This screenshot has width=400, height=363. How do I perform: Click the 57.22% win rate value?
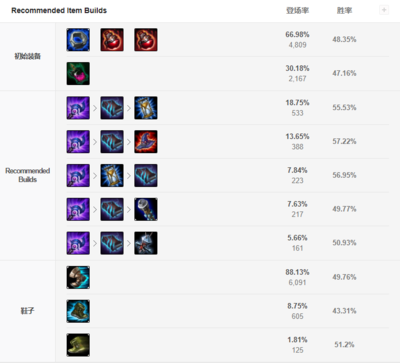point(344,141)
